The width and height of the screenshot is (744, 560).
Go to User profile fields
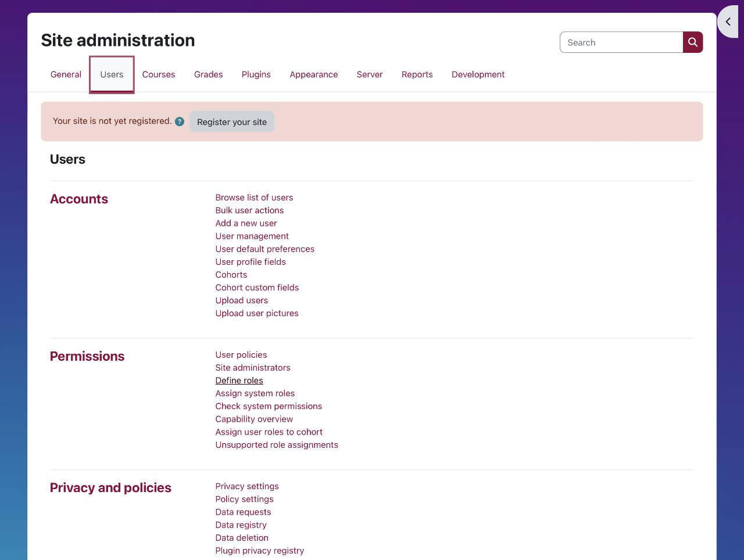(x=251, y=261)
